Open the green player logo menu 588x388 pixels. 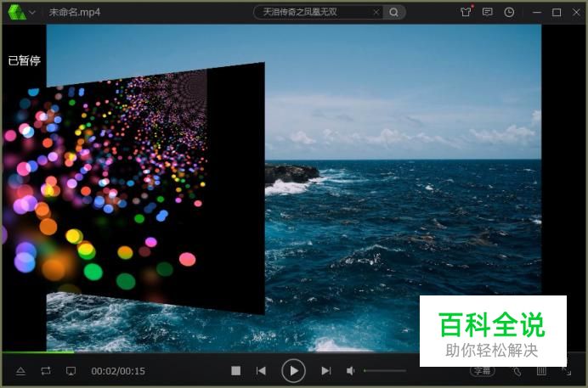(17, 13)
